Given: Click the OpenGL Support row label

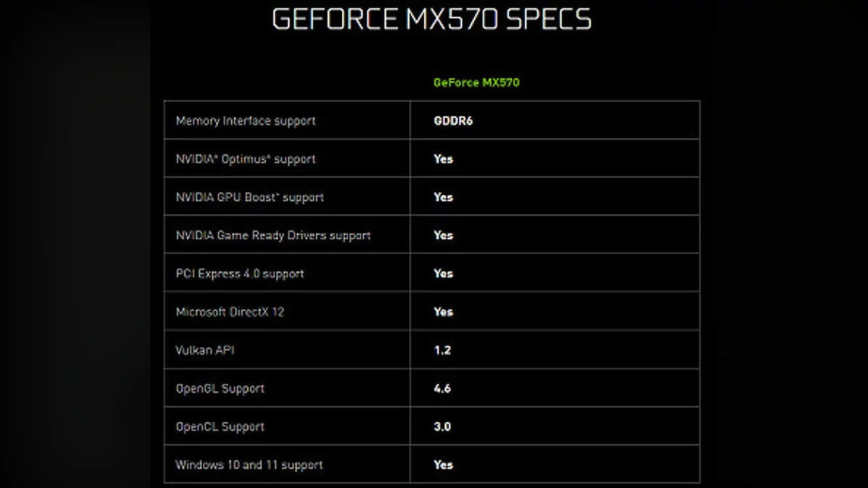Looking at the screenshot, I should point(220,388).
